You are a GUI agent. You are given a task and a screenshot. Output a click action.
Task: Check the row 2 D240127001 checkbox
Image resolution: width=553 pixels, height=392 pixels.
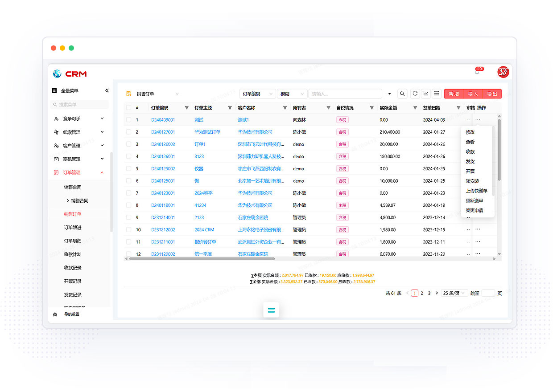pos(129,132)
